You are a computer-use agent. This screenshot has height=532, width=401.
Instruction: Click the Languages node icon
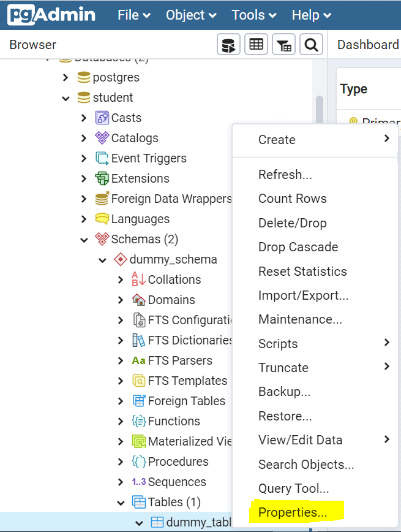(102, 219)
